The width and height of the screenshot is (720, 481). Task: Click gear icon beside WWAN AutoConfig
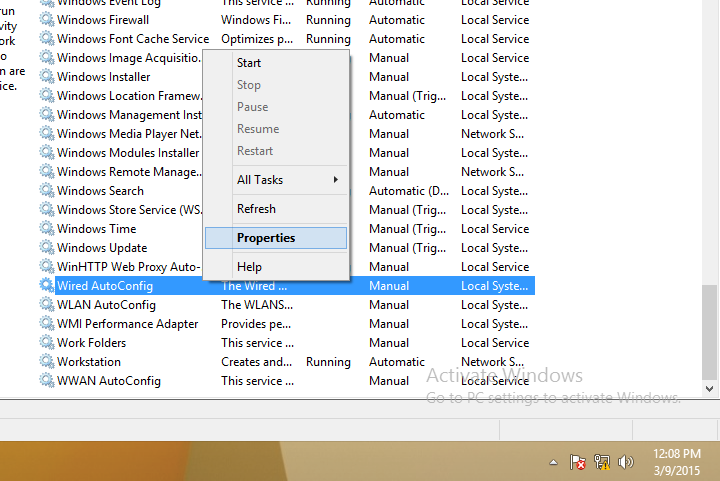point(46,380)
